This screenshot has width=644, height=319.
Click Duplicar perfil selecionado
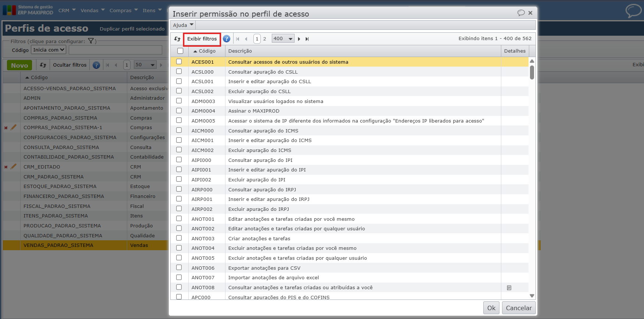coord(132,29)
